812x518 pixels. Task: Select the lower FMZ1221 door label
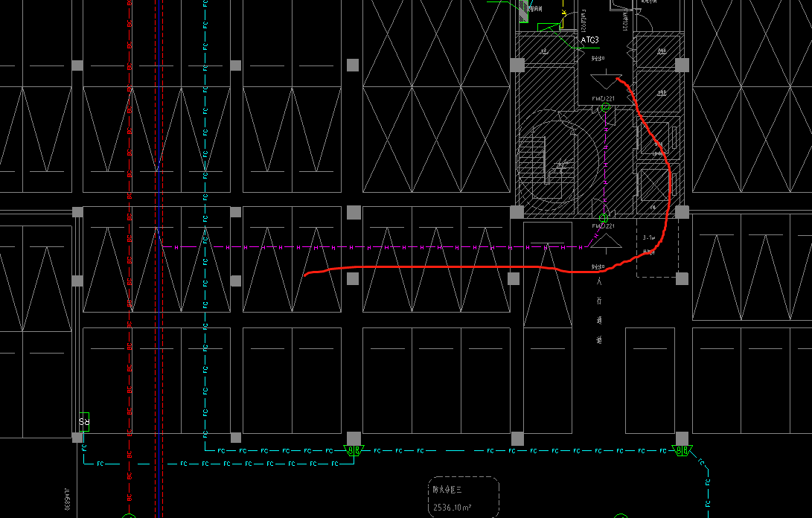604,226
